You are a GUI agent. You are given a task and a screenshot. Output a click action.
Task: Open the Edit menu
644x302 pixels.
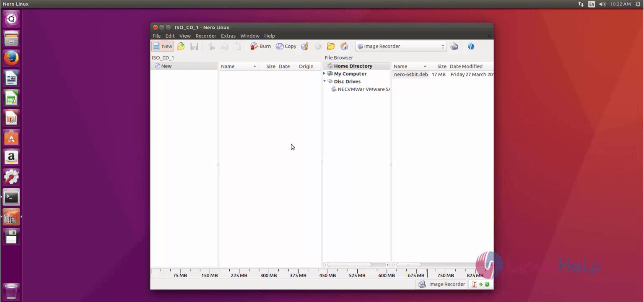point(170,36)
